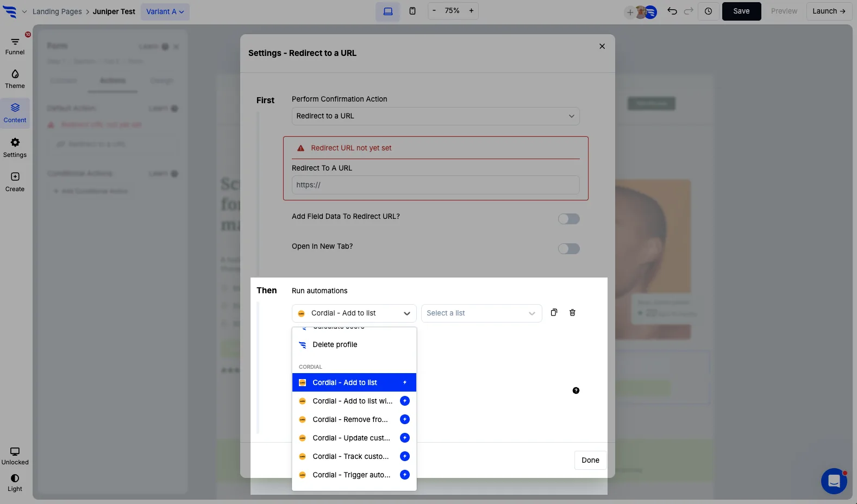857x504 pixels.
Task: Click the Launch button
Action: [829, 11]
